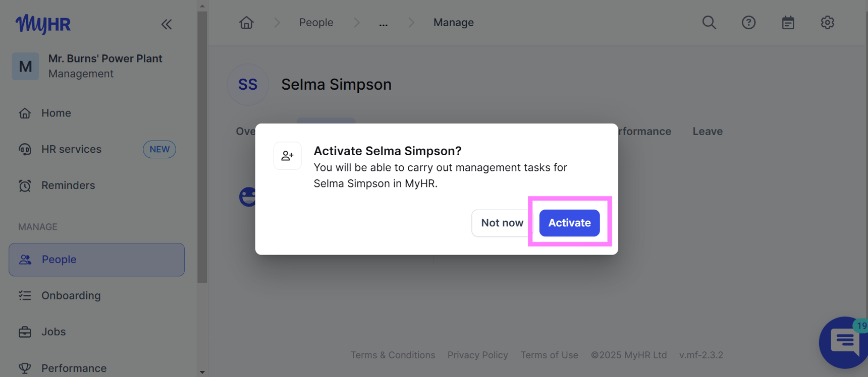Image resolution: width=868 pixels, height=377 pixels.
Task: Expand the ellipsis in the breadcrumb trail
Action: pyautogui.click(x=384, y=22)
